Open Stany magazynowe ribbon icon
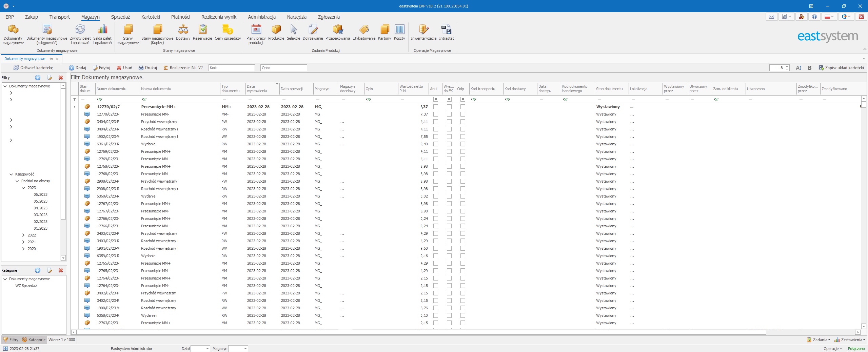This screenshot has height=352, width=868. pyautogui.click(x=128, y=34)
